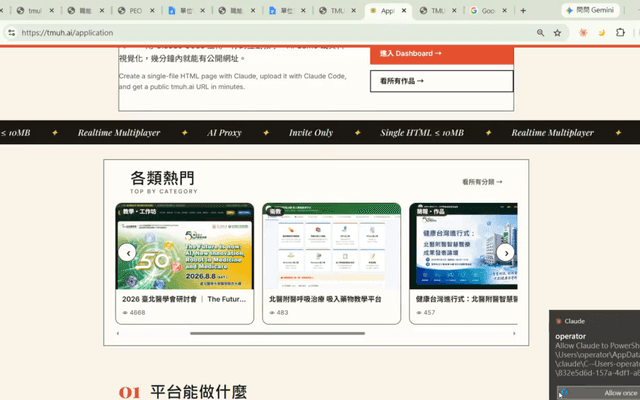Click the address bar URL tmuh.ai/application
Screen dimensions: 640x400
click(67, 33)
